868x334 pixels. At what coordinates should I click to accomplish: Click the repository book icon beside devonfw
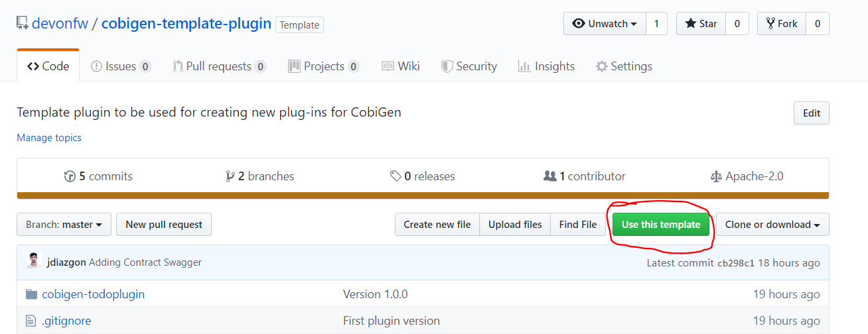(23, 24)
